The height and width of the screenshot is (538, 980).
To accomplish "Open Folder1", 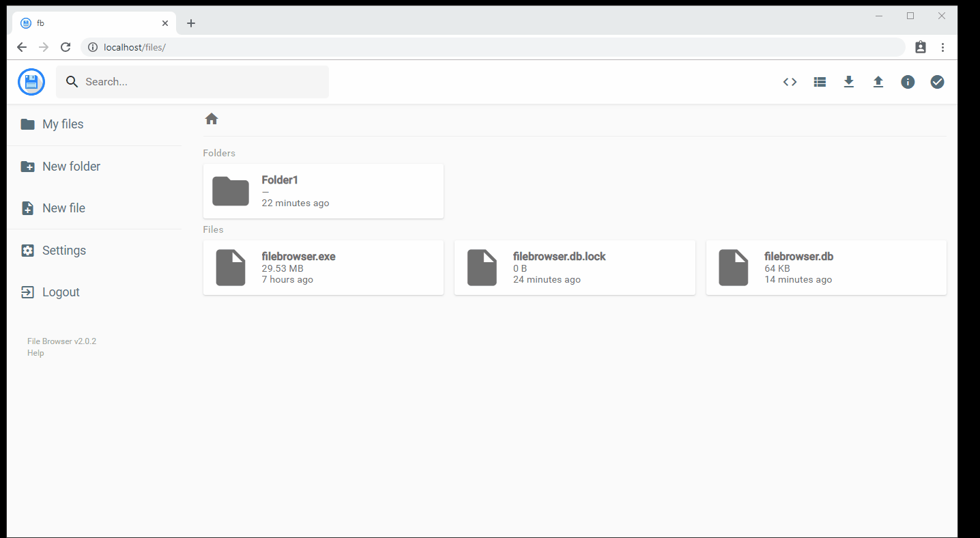I will pos(323,190).
